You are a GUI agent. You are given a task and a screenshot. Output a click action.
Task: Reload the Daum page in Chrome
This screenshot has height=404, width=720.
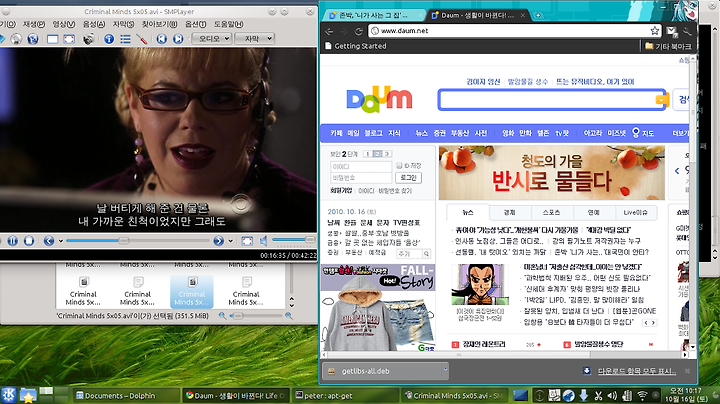click(359, 31)
